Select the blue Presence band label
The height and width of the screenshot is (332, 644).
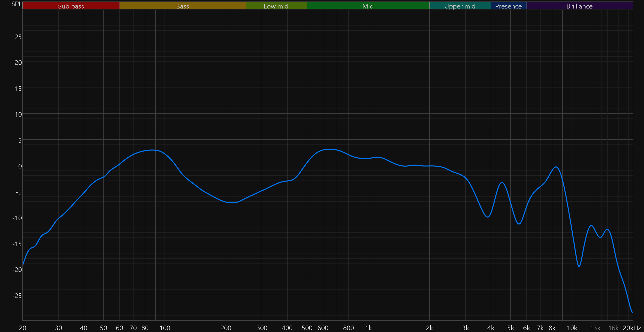pyautogui.click(x=508, y=6)
